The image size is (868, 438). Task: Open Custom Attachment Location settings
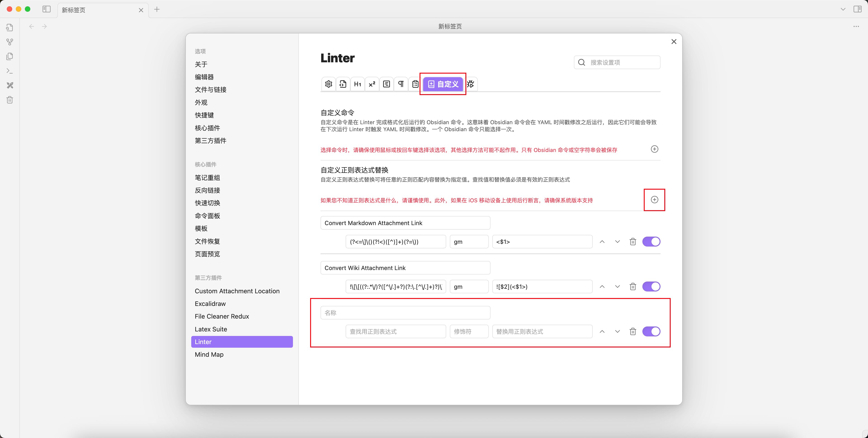coord(237,291)
